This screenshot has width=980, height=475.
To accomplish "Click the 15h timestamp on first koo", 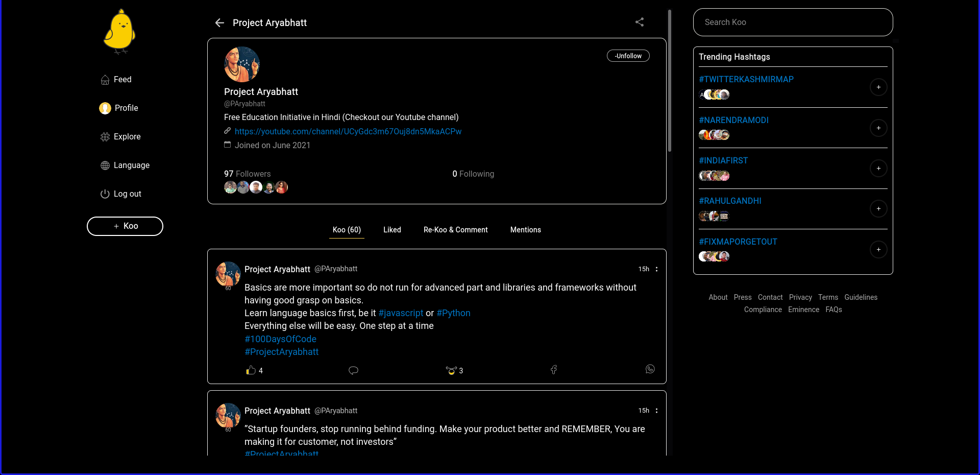I will click(644, 269).
